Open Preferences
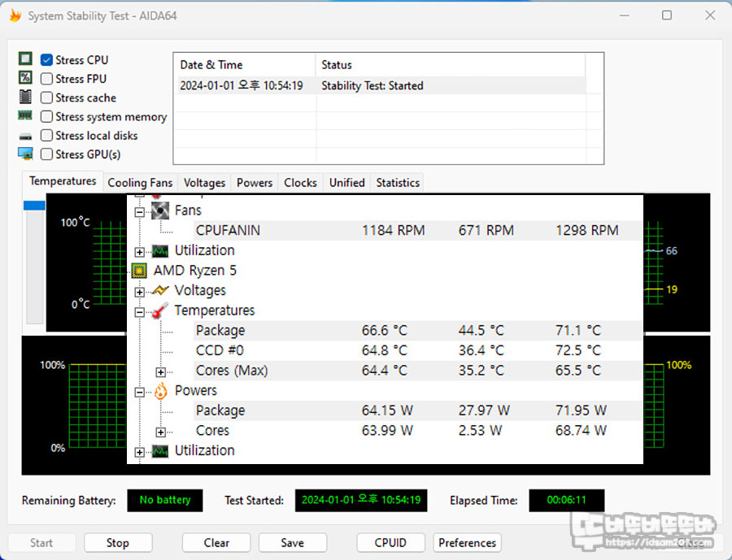Image resolution: width=732 pixels, height=560 pixels. (468, 543)
